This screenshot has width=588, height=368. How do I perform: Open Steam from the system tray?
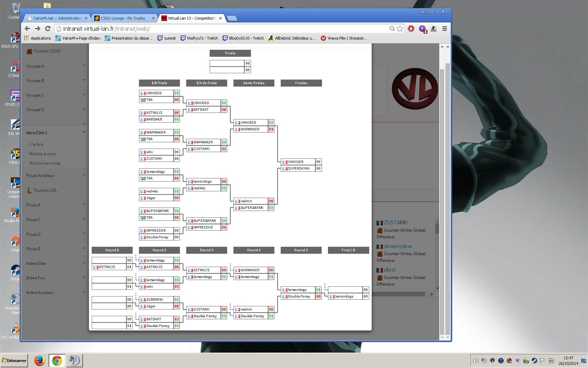[534, 361]
